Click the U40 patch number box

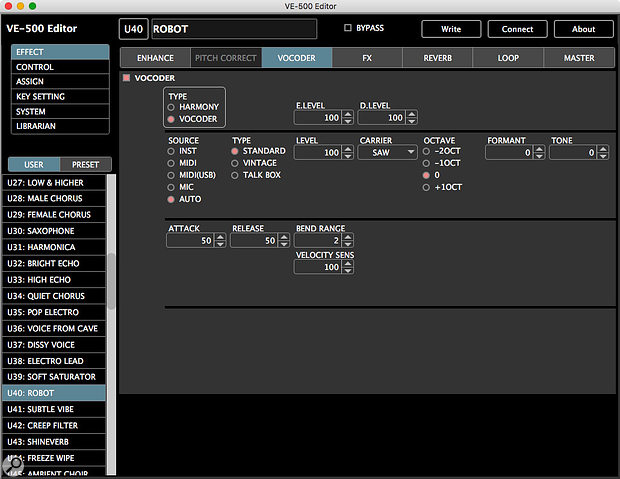(133, 29)
